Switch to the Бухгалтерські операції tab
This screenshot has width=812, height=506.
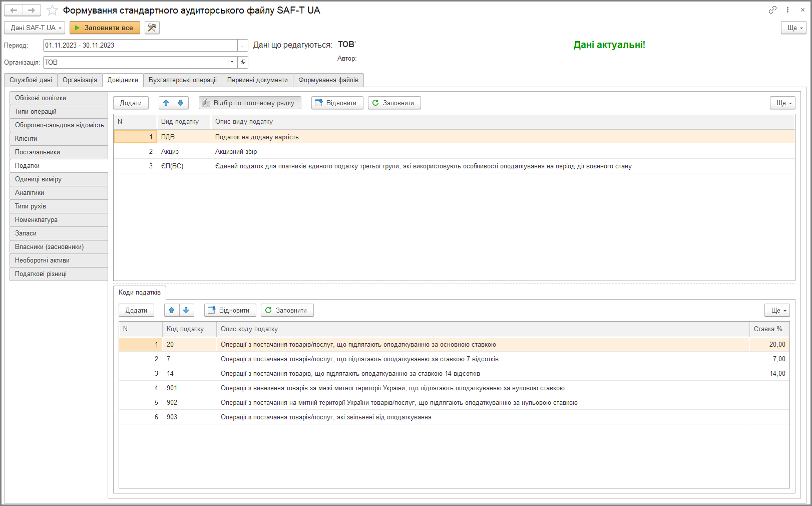click(183, 80)
